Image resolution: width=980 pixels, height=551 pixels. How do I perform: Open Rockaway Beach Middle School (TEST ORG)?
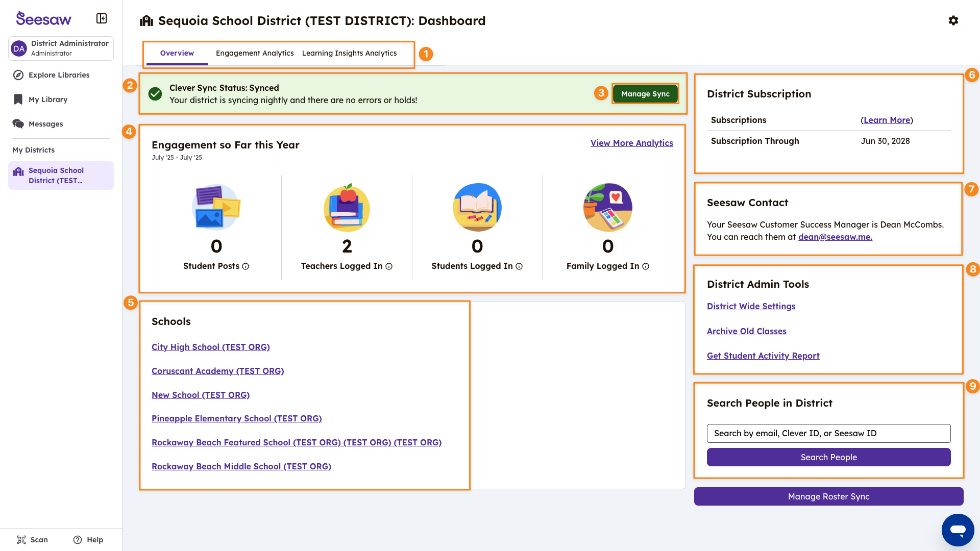coord(241,466)
